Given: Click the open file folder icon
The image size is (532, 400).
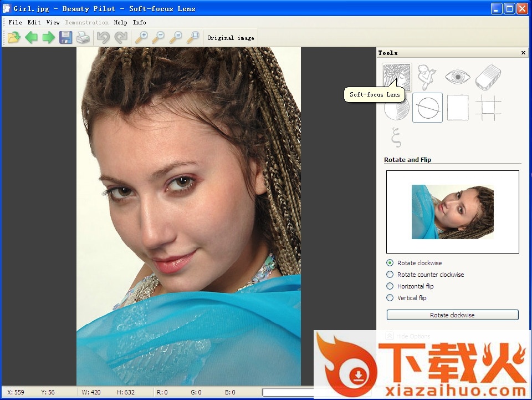Looking at the screenshot, I should pos(14,38).
